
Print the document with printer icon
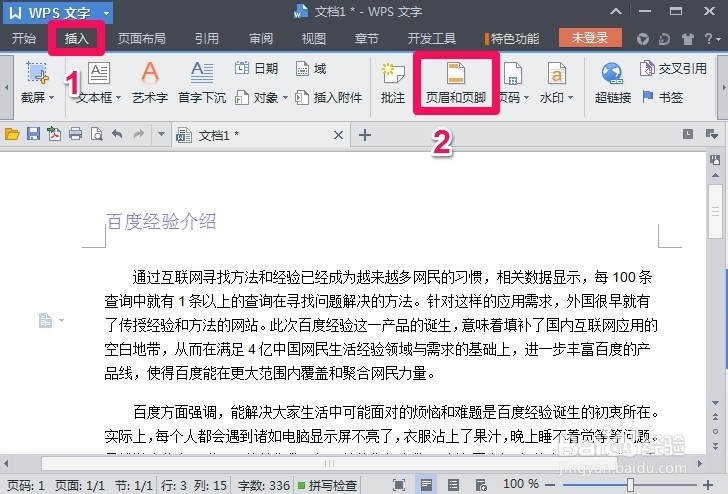click(75, 134)
